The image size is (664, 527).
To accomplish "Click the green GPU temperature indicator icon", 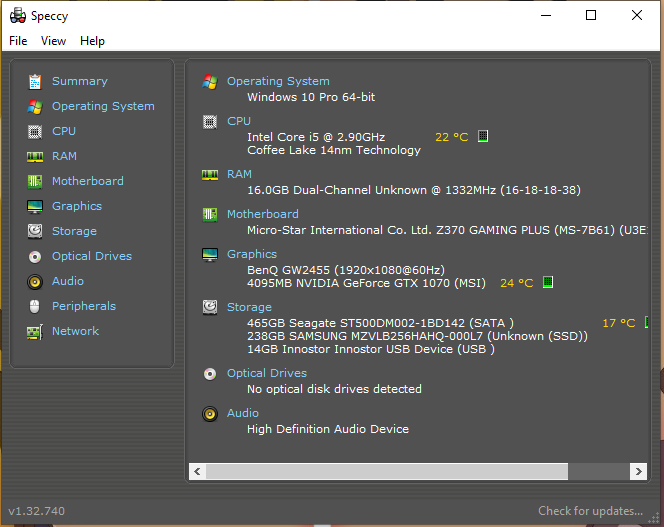I will point(548,282).
